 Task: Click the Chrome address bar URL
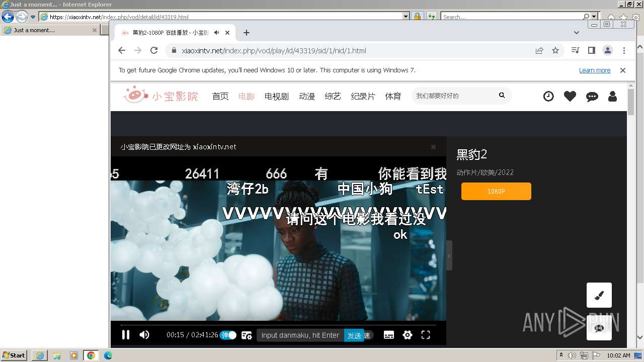pyautogui.click(x=274, y=51)
